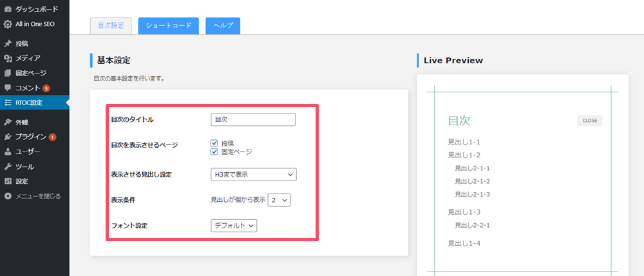The height and width of the screenshot is (276, 644).
Task: Click the settings icon beside 設定
Action: (x=7, y=181)
